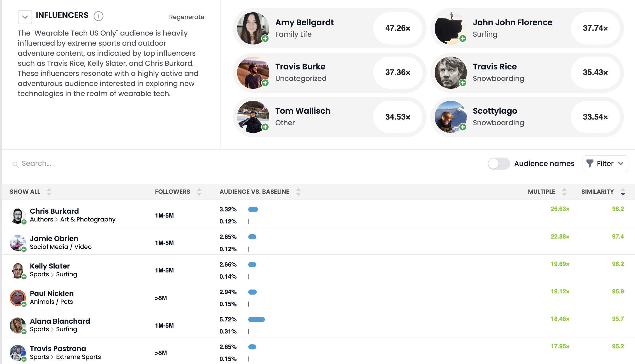Screen dimensions: 635x364
Task: Click the plus badge on Scottylago's avatar
Action: pyautogui.click(x=463, y=127)
